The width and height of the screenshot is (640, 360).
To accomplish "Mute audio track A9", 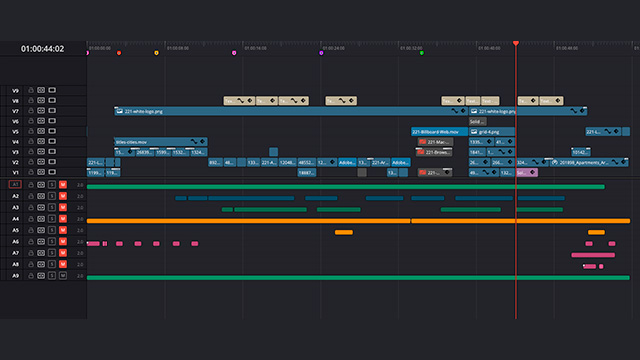I will (63, 276).
